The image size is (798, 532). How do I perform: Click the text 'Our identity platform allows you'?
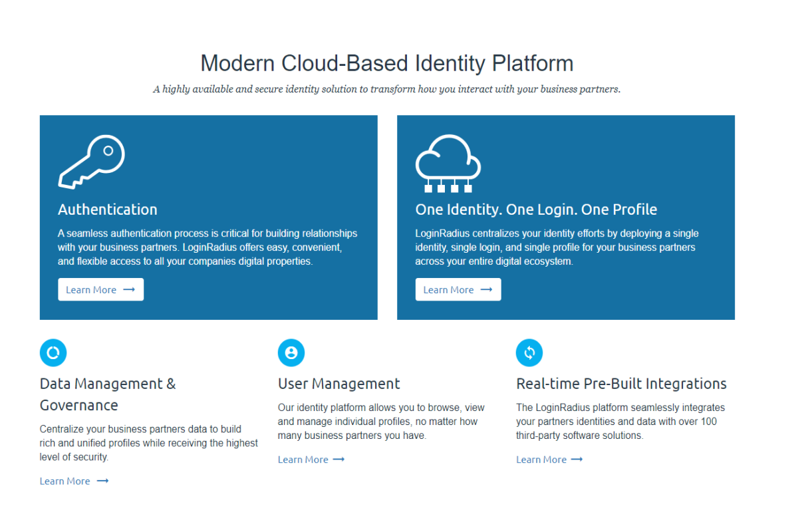pos(381,422)
